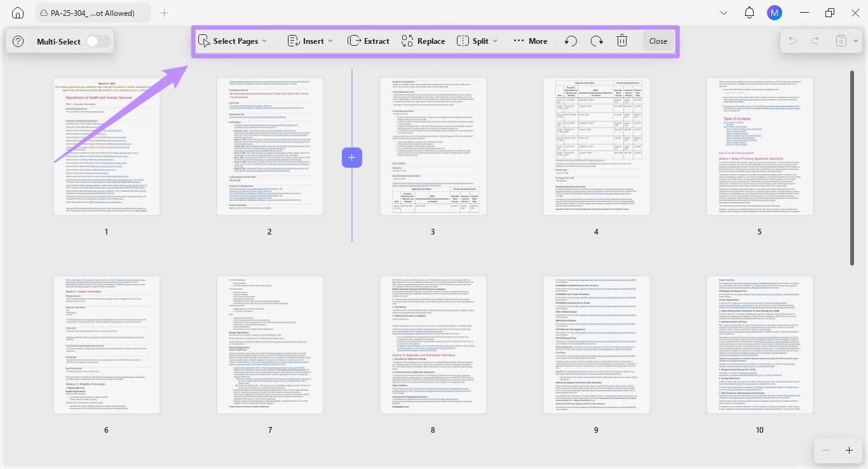Viewport: 868px width, 469px height.
Task: Rotate pages clockwise
Action: (597, 41)
